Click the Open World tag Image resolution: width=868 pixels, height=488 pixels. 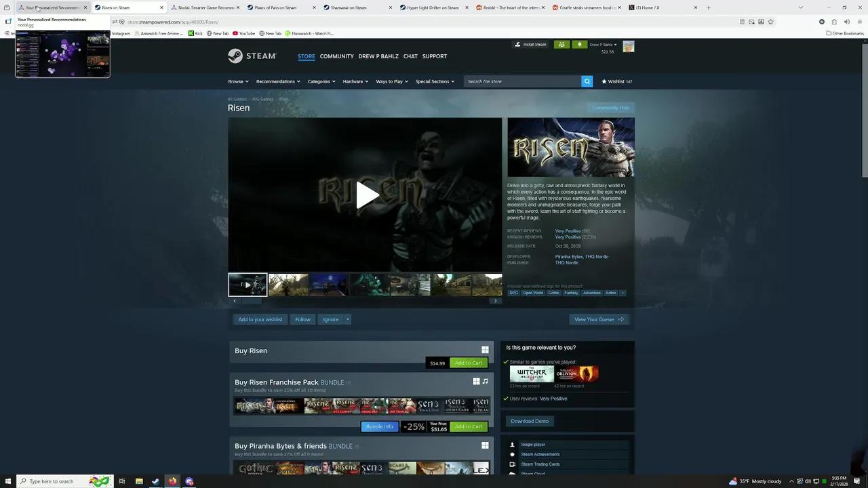[x=533, y=293]
